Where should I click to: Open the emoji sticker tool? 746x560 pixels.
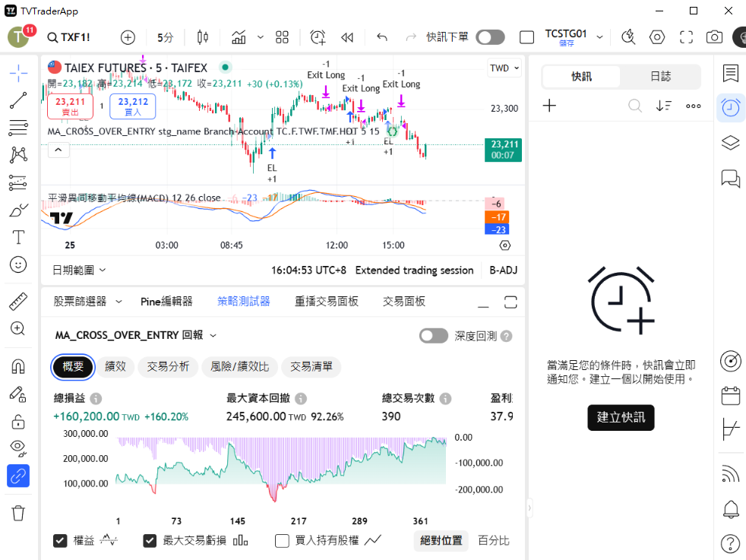click(x=18, y=264)
